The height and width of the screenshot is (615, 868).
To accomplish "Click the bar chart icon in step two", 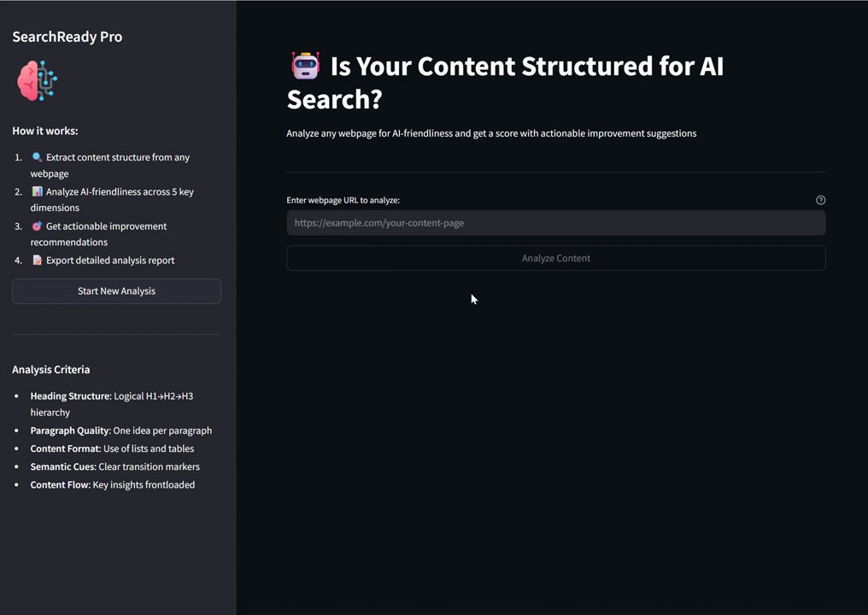I will click(37, 191).
